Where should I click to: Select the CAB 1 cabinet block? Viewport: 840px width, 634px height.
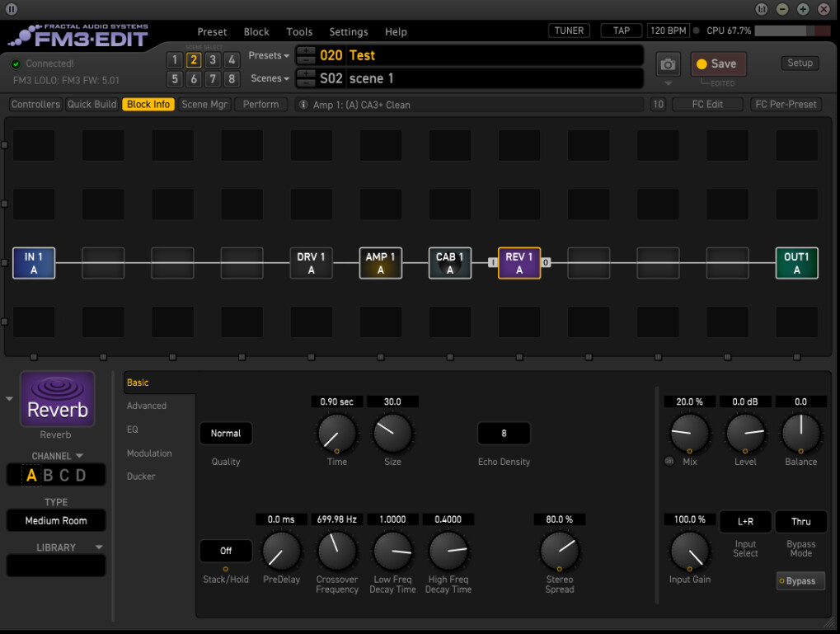pos(450,263)
